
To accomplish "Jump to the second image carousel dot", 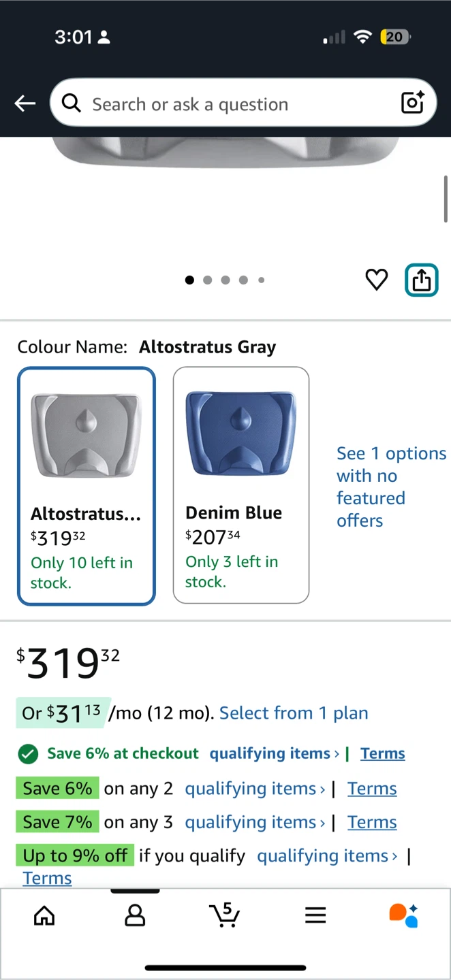I will 208,280.
